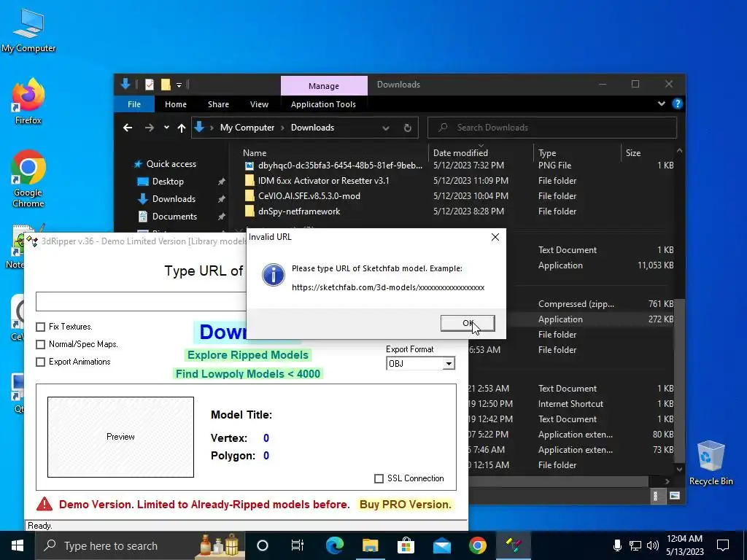Viewport: 747px width, 560px height.
Task: Close the Invalid URL dialog with X
Action: [x=495, y=237]
